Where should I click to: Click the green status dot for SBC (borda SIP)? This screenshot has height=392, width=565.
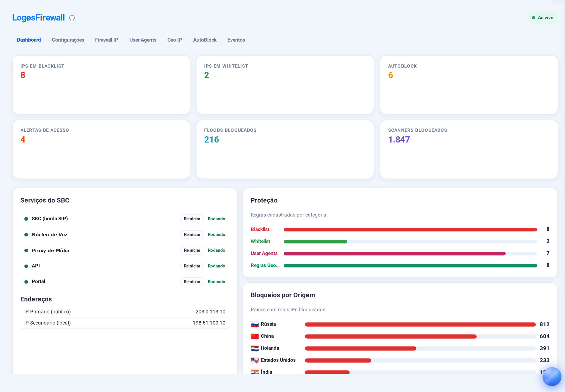pyautogui.click(x=26, y=219)
